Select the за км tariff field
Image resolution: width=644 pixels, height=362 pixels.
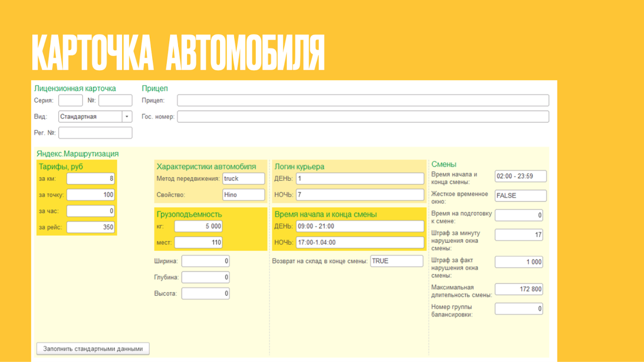pyautogui.click(x=91, y=179)
